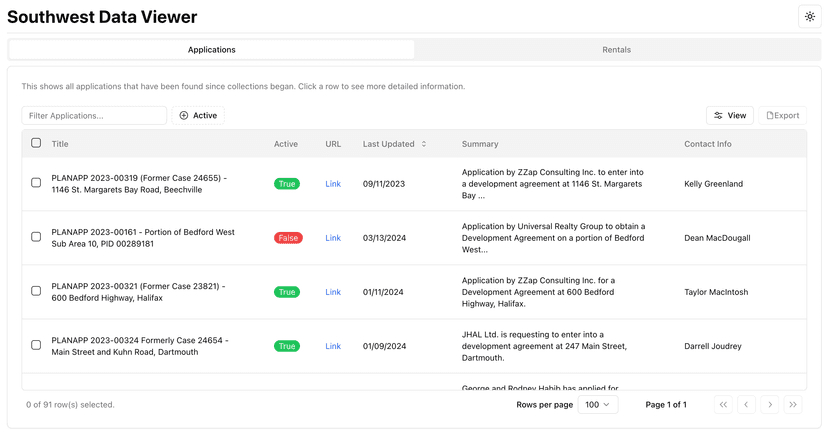The height and width of the screenshot is (432, 828).
Task: Click the True badge in 2023-00321 row
Action: point(287,292)
